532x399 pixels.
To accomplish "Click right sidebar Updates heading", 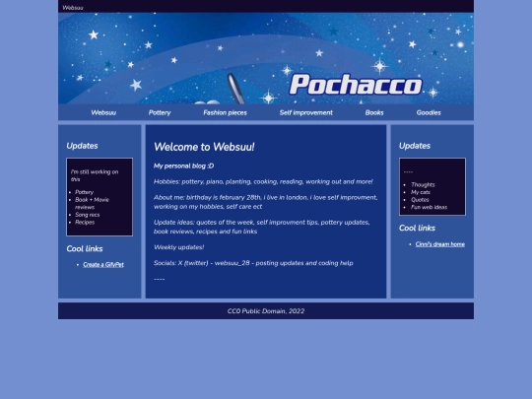I will coord(415,146).
